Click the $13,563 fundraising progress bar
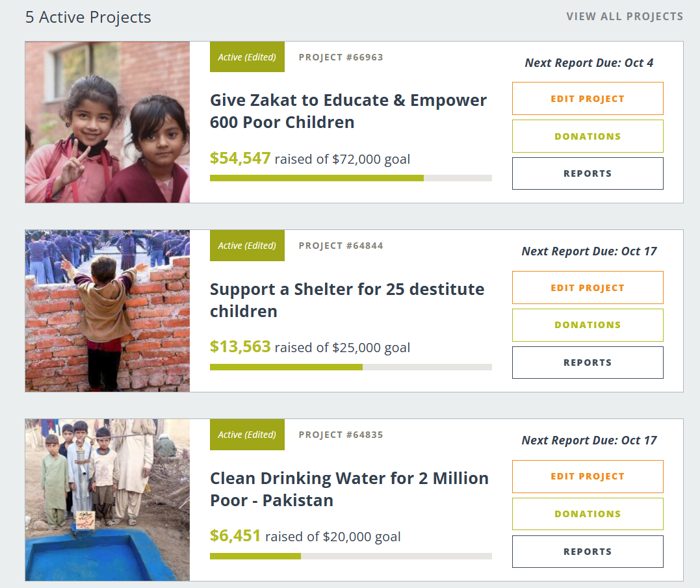Image resolution: width=700 pixels, height=588 pixels. tap(350, 367)
